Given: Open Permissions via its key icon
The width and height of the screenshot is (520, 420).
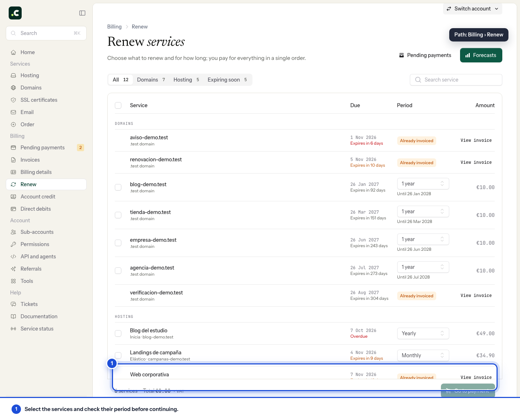Looking at the screenshot, I should pos(13,244).
